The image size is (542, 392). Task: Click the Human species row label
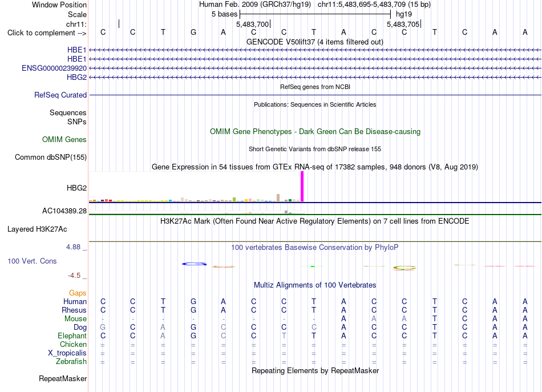pyautogui.click(x=75, y=301)
